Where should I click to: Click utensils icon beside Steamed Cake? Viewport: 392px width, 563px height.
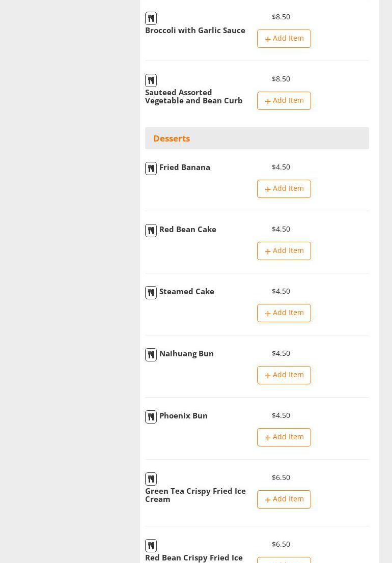(151, 293)
